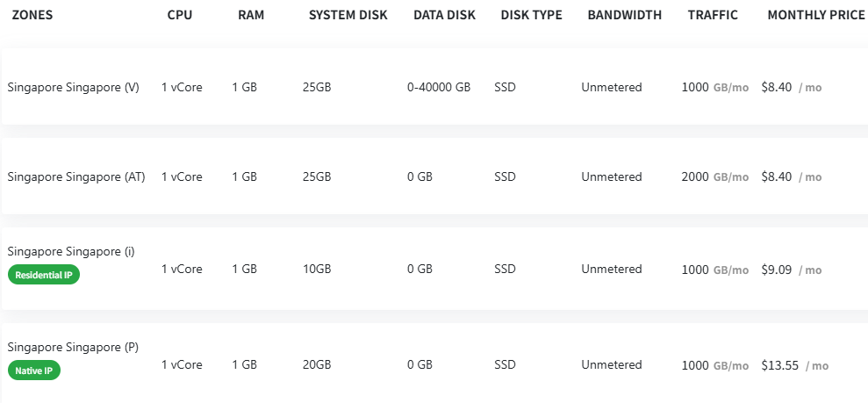Click the TRAFFIC column header
This screenshot has height=403, width=868.
(x=713, y=15)
